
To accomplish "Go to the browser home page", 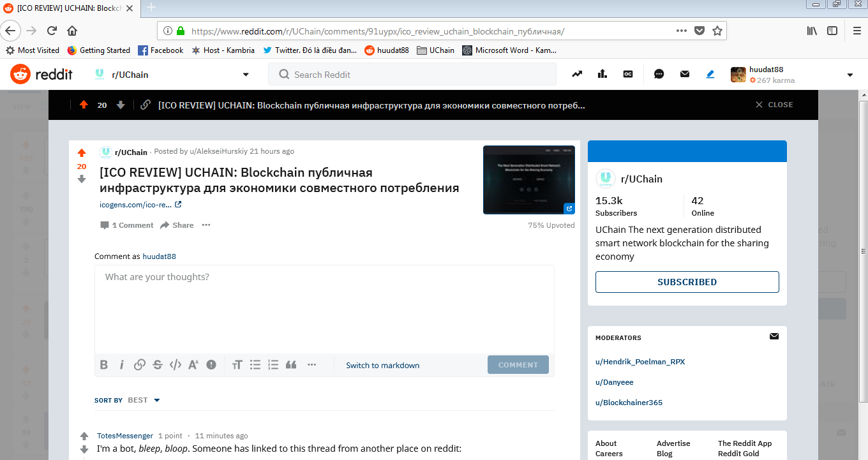I will click(72, 31).
